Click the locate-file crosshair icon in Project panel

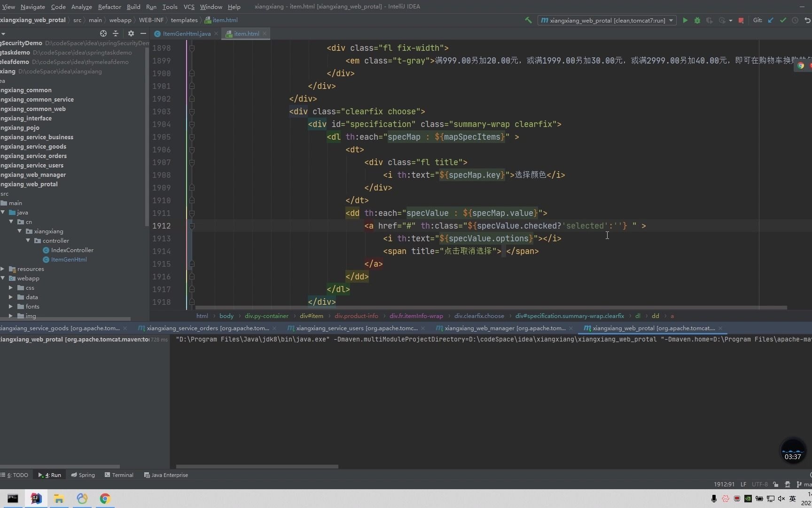pos(103,33)
